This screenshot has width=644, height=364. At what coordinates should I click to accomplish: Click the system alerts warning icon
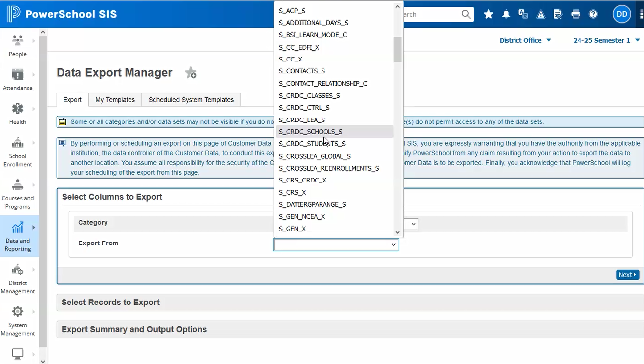tap(540, 14)
